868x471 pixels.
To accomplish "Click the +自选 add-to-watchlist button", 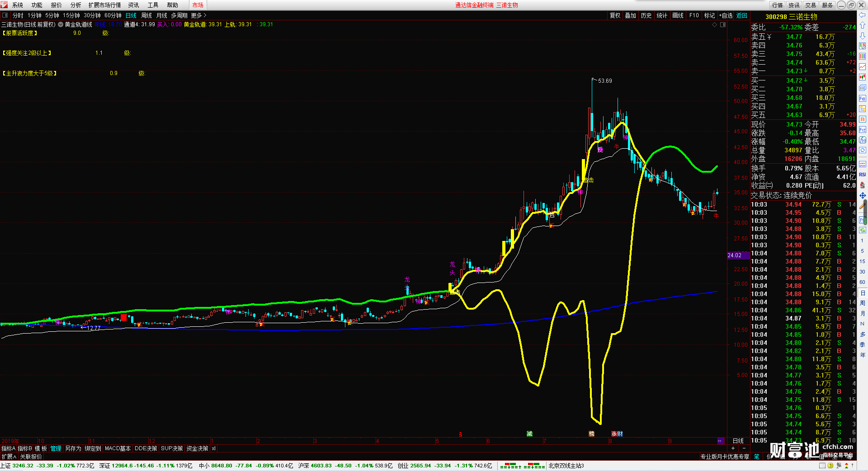I will point(726,15).
